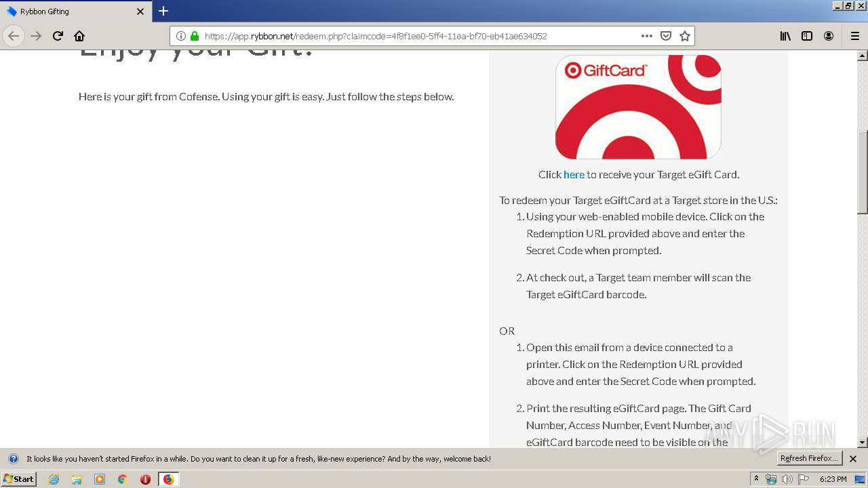Viewport: 868px width, 488px height.
Task: Click the notification bar question mark icon
Action: tap(13, 459)
